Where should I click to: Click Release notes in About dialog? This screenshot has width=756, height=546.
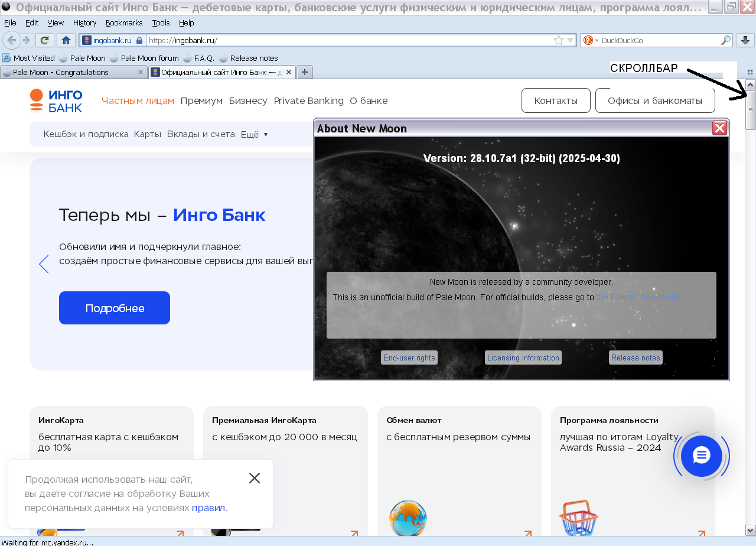coord(636,357)
